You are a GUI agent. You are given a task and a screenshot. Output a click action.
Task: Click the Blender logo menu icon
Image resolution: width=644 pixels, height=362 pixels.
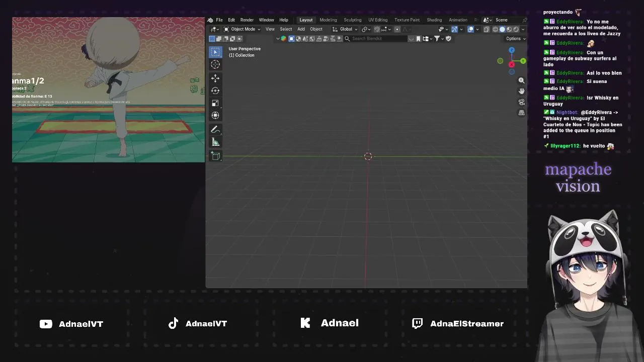point(210,20)
